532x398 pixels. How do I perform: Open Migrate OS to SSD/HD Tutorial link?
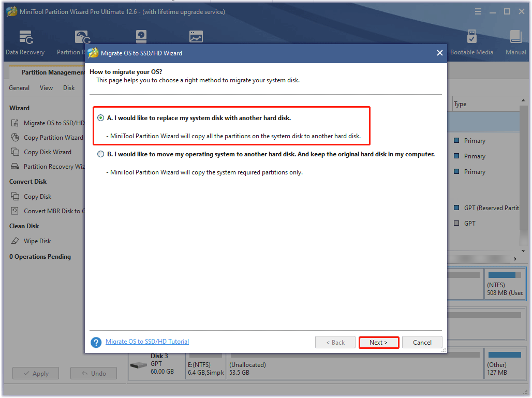tap(147, 342)
